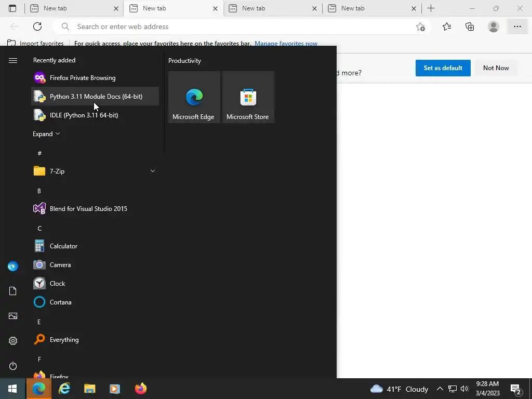Open Documents from Start sidebar
This screenshot has height=399, width=532.
point(13,291)
